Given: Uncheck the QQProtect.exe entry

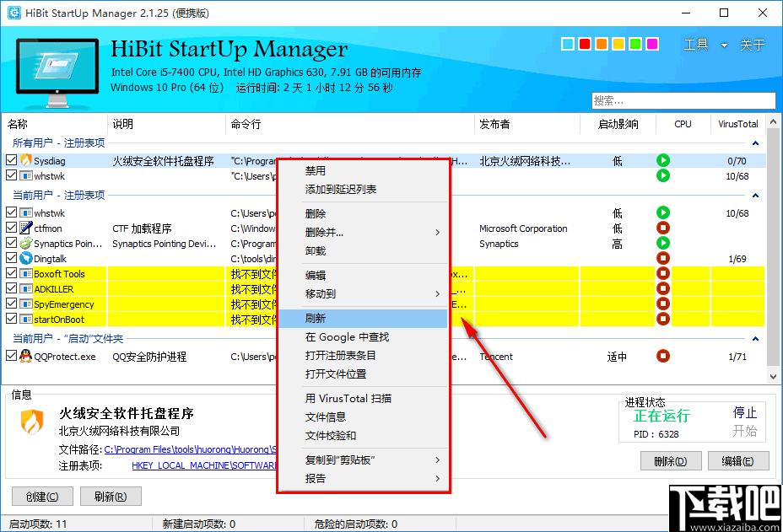Looking at the screenshot, I should (12, 356).
